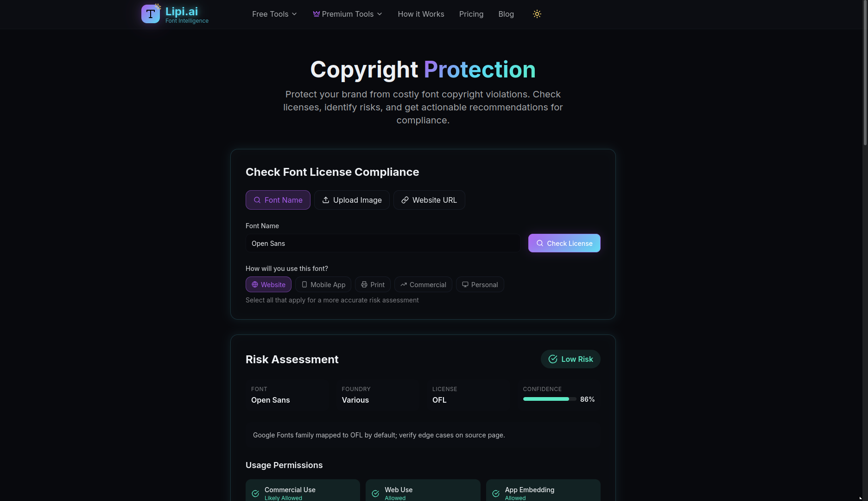Click the magnifier icon in Check License
Viewport: 868px width, 501px height.
[540, 243]
